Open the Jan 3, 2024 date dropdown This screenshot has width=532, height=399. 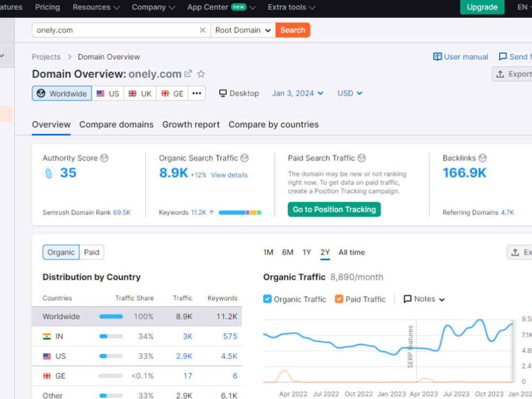coord(297,93)
